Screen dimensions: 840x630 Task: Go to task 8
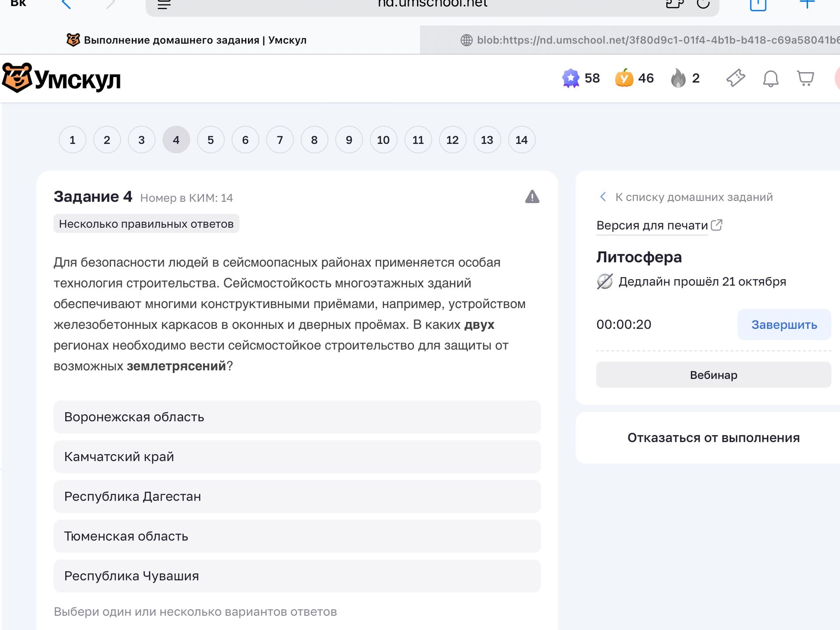tap(314, 140)
